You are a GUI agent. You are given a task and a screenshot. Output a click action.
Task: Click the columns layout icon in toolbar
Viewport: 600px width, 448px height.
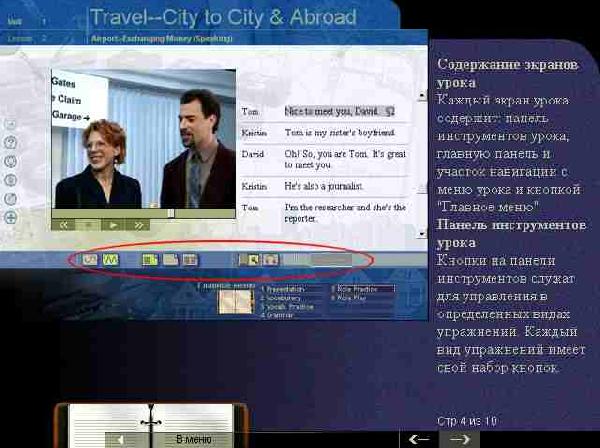(190, 260)
